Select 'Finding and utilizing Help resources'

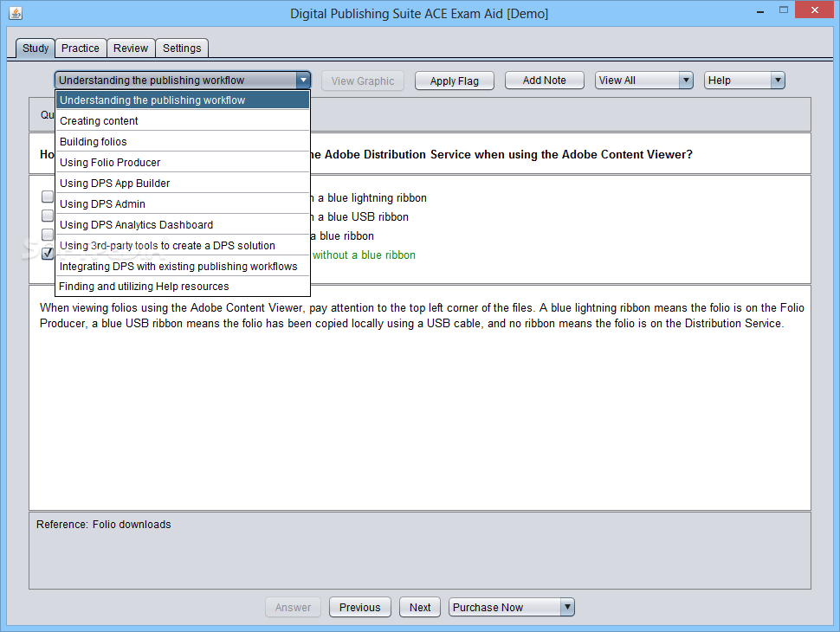pyautogui.click(x=183, y=287)
